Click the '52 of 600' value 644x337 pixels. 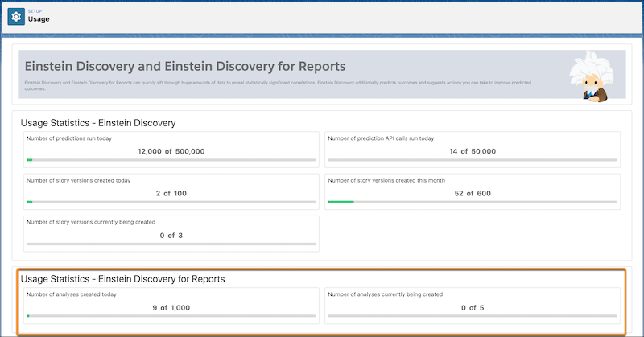coord(473,193)
